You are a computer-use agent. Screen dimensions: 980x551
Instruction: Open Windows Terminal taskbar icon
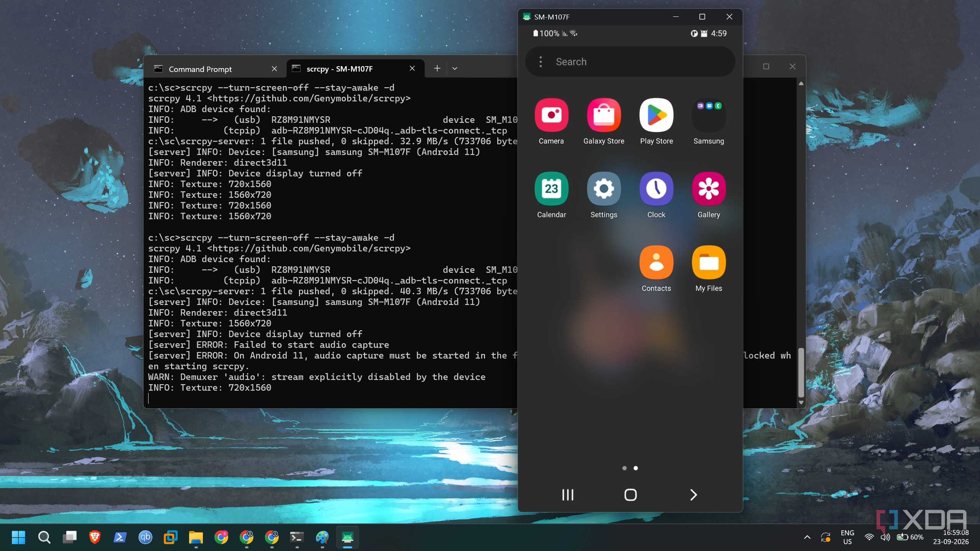tap(297, 537)
